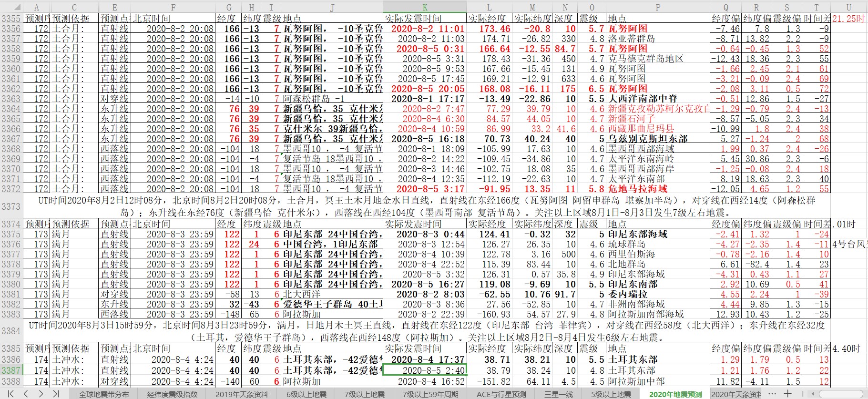Select row header 3373
Image resolution: width=868 pixels, height=399 pixels.
[11, 206]
